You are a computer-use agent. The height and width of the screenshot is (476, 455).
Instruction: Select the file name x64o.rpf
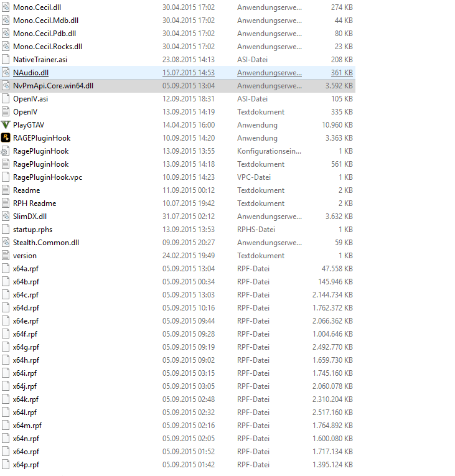[x=26, y=451]
